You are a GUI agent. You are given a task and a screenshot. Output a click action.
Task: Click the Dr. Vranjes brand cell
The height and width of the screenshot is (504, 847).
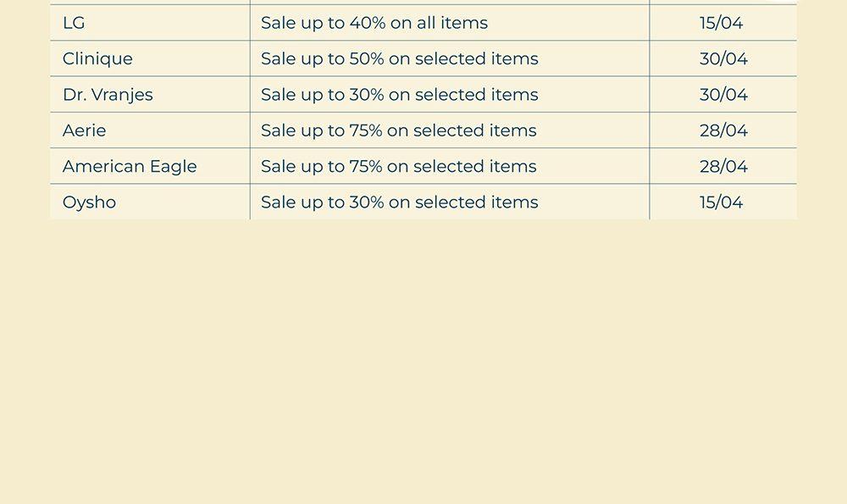(x=108, y=95)
